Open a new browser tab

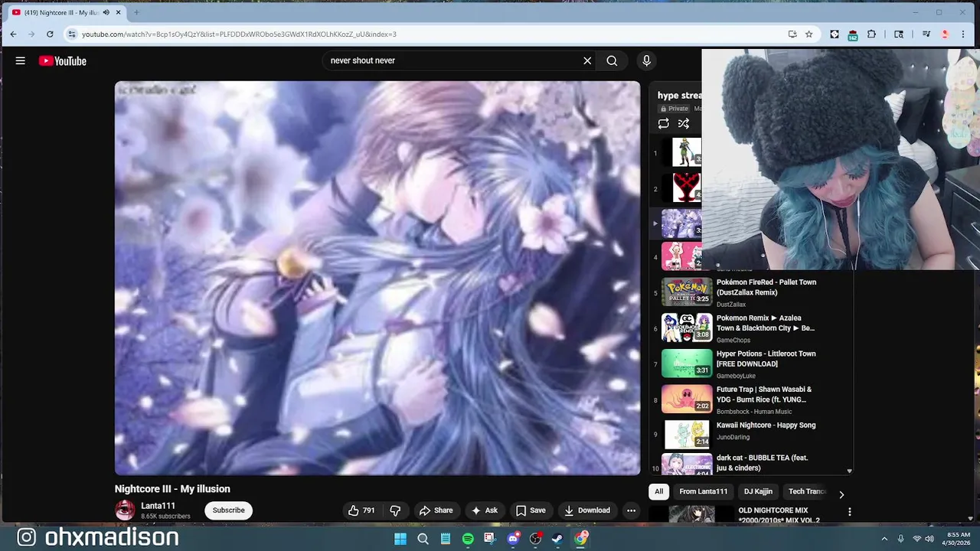coord(136,12)
